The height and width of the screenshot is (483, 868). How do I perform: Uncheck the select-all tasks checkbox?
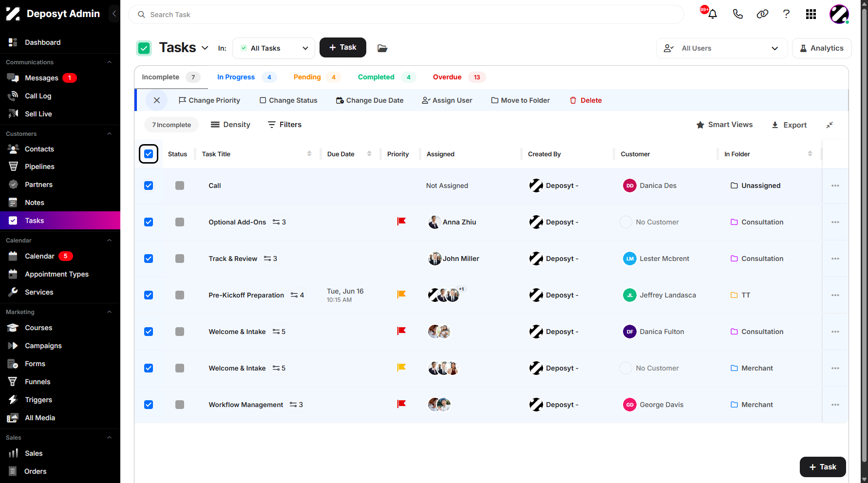pos(149,154)
